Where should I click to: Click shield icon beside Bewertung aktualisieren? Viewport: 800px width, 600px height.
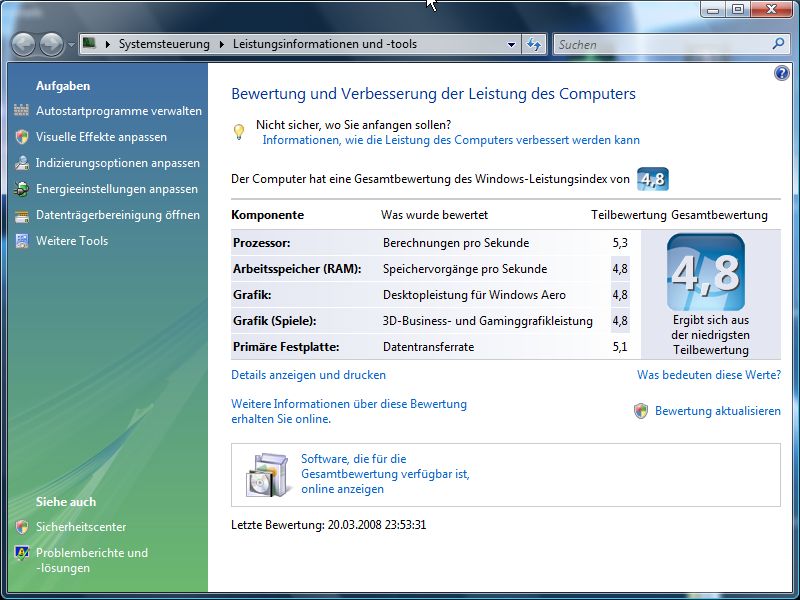[x=641, y=411]
